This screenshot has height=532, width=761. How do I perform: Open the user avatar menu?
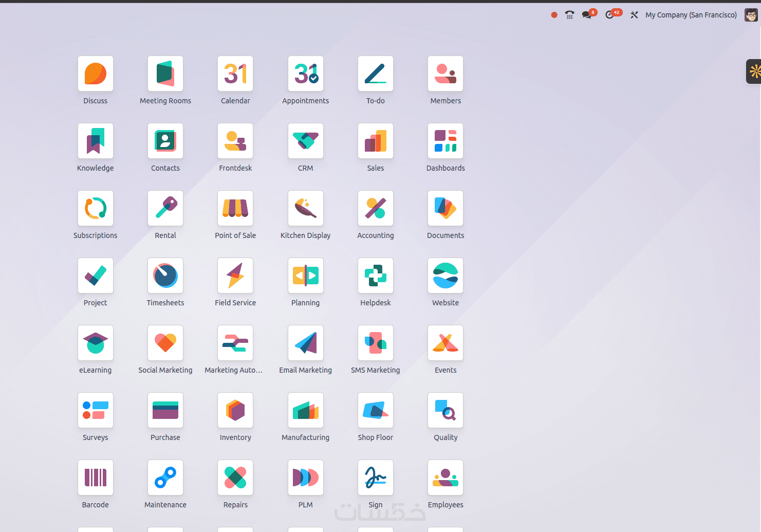point(751,15)
